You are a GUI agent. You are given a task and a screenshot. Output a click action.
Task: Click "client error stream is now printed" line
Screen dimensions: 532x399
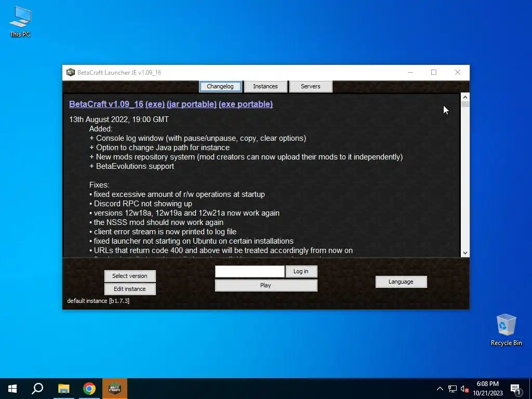coord(163,232)
